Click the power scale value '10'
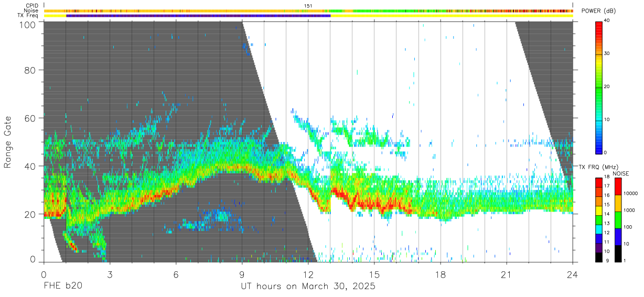This screenshot has height=297, width=644. 607,120
